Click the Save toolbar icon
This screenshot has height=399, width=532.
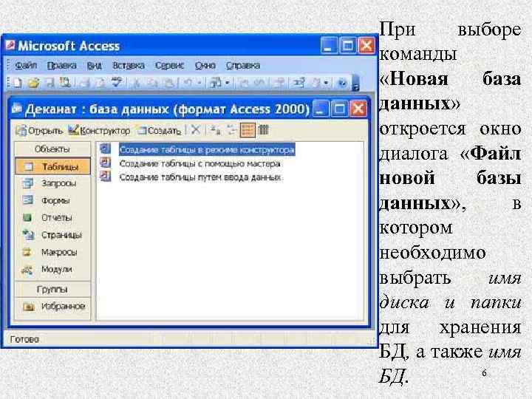coord(50,83)
